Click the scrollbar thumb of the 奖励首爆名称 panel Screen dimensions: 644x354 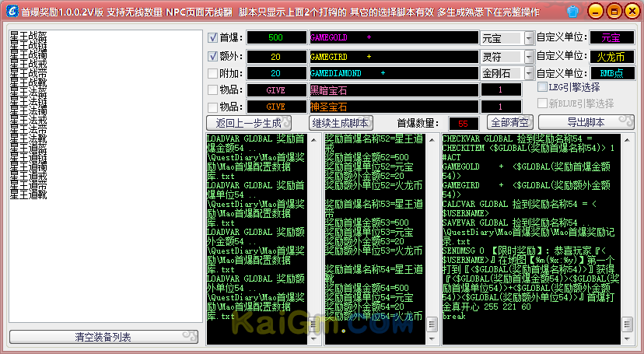coord(432,324)
